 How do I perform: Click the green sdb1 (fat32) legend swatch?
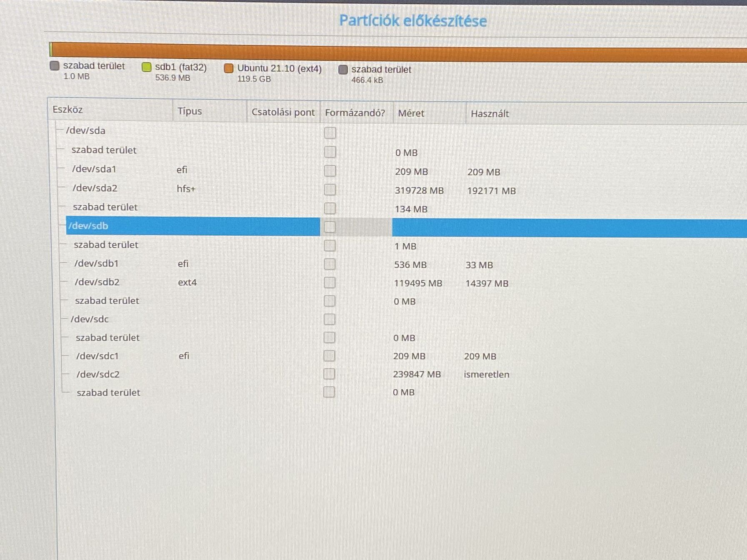coord(146,67)
